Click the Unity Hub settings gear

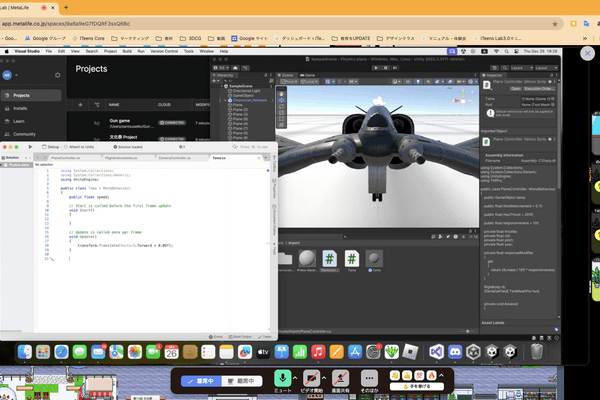pos(57,75)
